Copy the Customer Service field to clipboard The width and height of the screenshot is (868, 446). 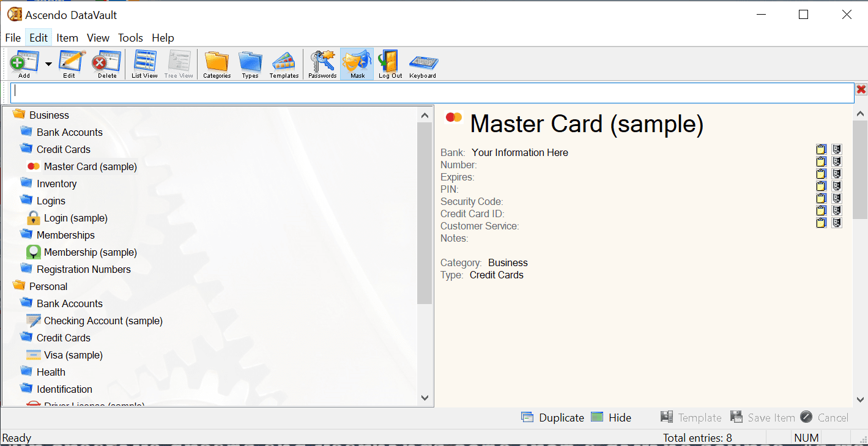(x=822, y=223)
